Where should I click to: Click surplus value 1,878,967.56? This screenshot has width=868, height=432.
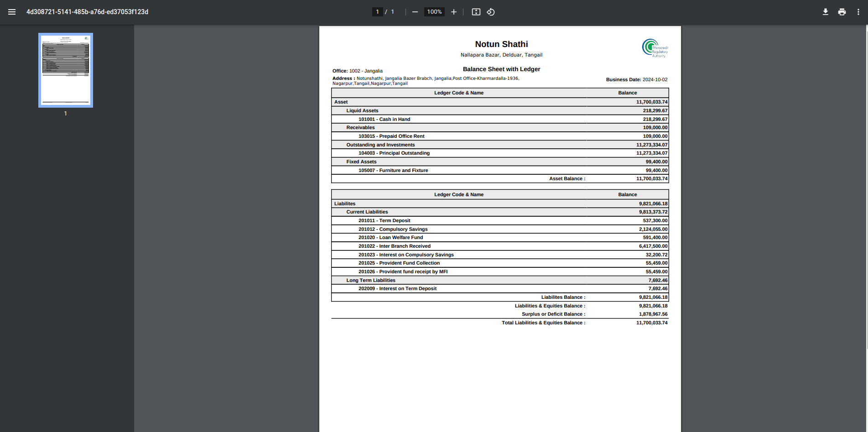tap(653, 314)
